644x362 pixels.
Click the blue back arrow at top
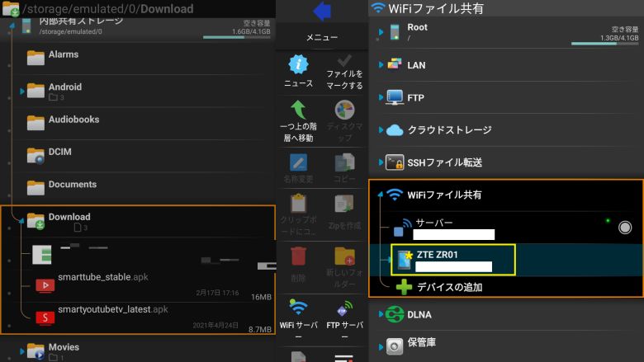coord(322,11)
